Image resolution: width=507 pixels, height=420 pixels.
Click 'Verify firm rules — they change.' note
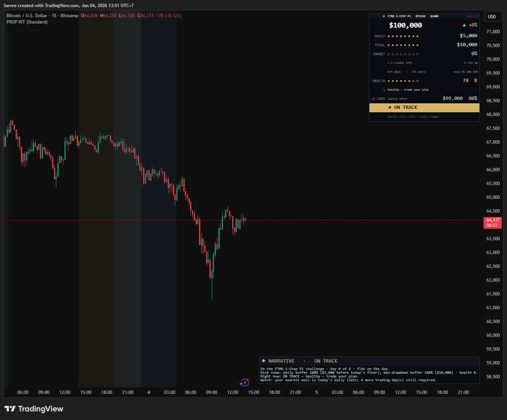413,117
